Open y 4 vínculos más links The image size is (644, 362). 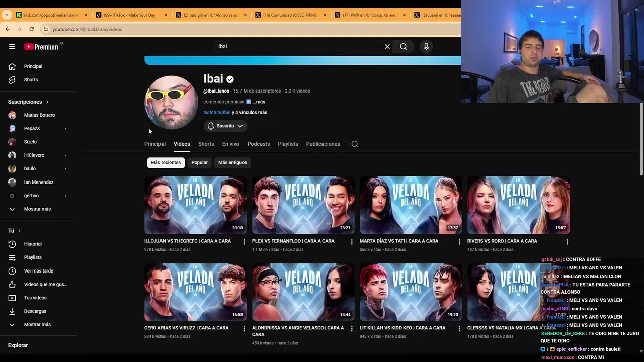click(x=250, y=113)
